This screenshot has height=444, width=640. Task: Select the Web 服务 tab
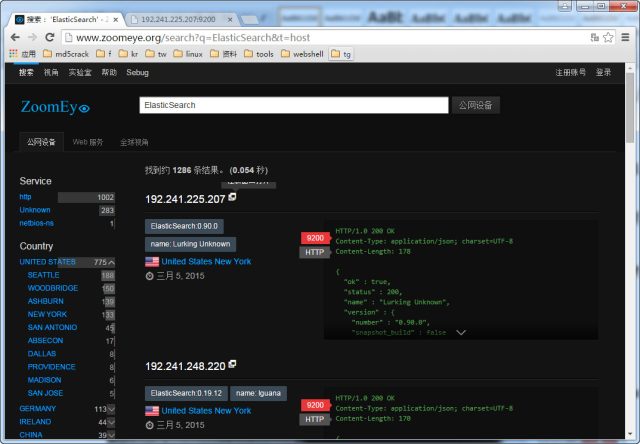88,142
